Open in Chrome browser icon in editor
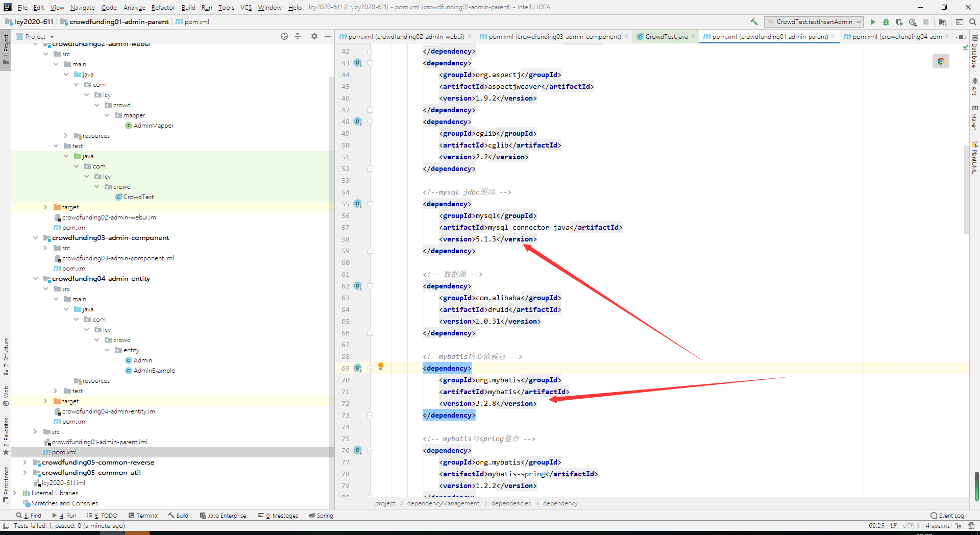Screen dimensions: 980x535 (x=941, y=61)
